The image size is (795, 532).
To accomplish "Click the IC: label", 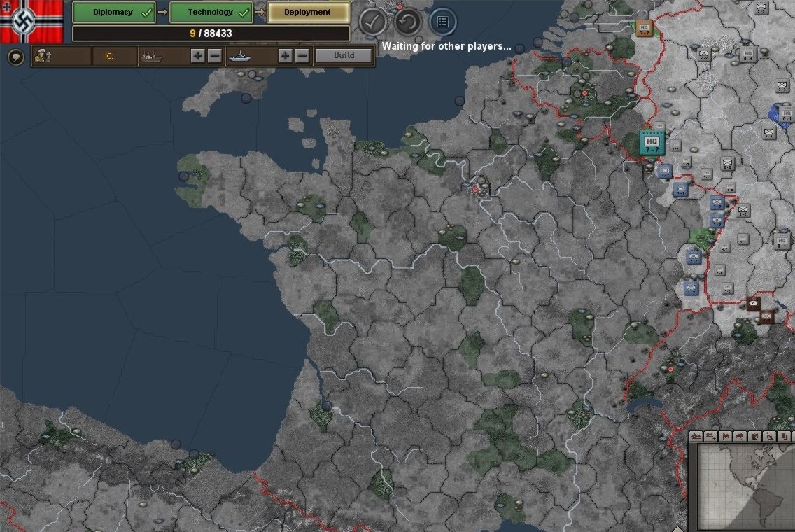I will click(109, 56).
